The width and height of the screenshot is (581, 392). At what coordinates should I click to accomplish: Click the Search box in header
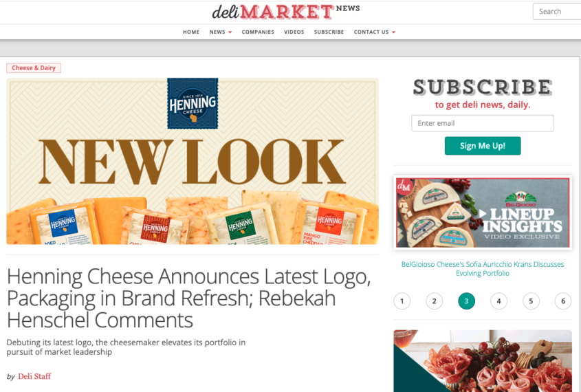pos(556,12)
